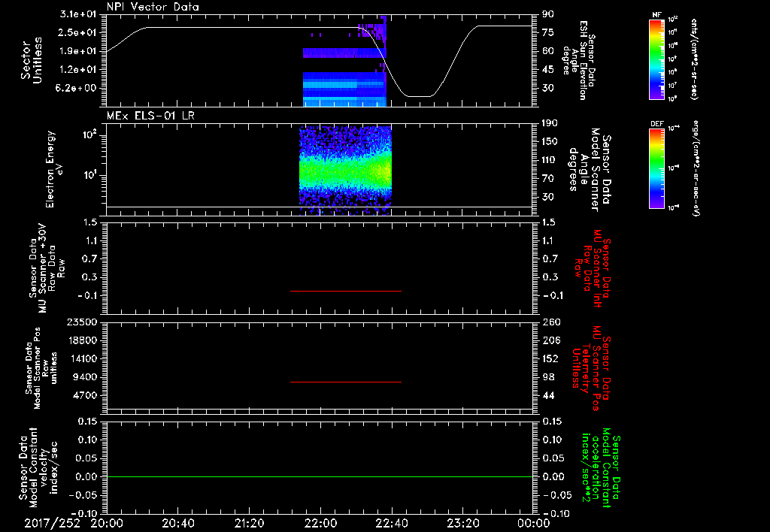The height and width of the screenshot is (532, 770).
Task: Select the "ESH Sun Elevation Angle" axis label
Action: coord(578,60)
